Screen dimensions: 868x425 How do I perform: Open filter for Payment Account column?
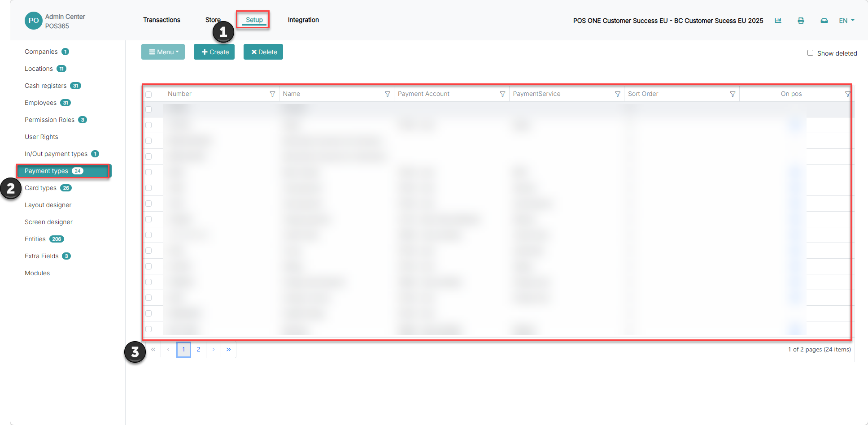(502, 94)
